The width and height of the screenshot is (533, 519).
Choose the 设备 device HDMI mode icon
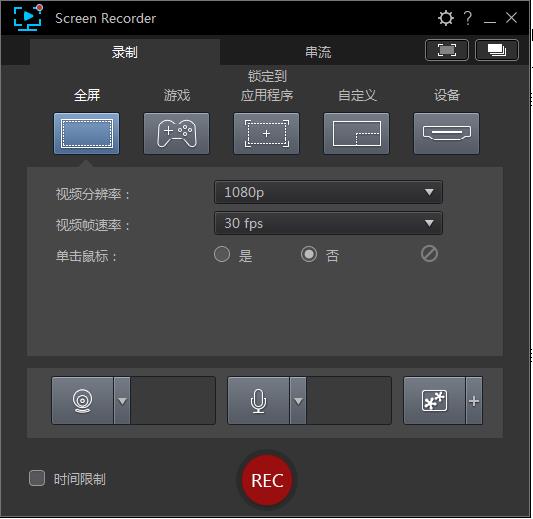(447, 134)
